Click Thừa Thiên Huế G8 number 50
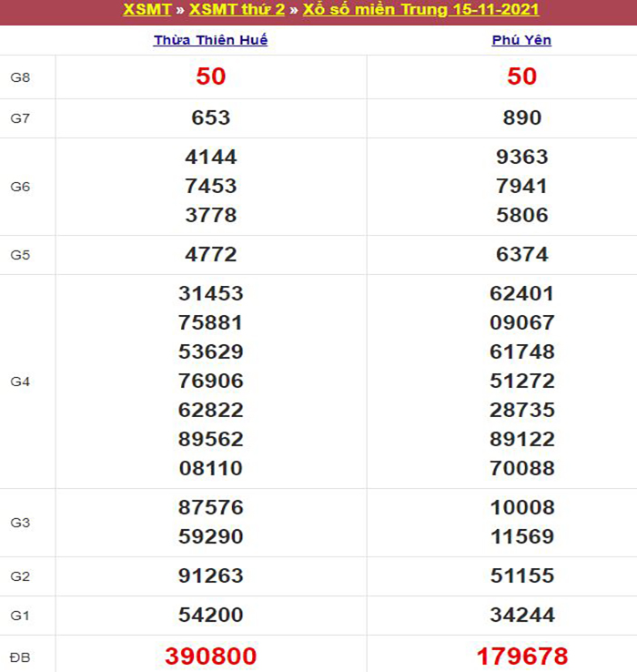Image resolution: width=637 pixels, height=672 pixels. 210,76
